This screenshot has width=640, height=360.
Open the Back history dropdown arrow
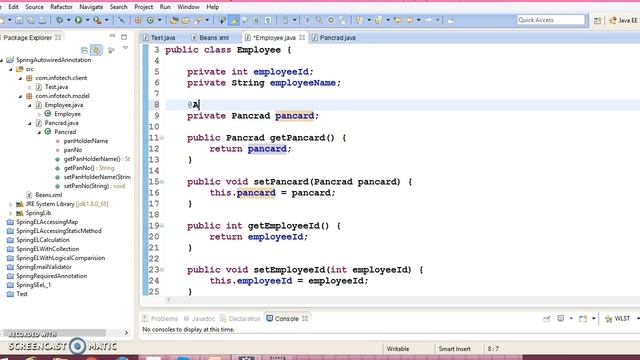point(418,20)
